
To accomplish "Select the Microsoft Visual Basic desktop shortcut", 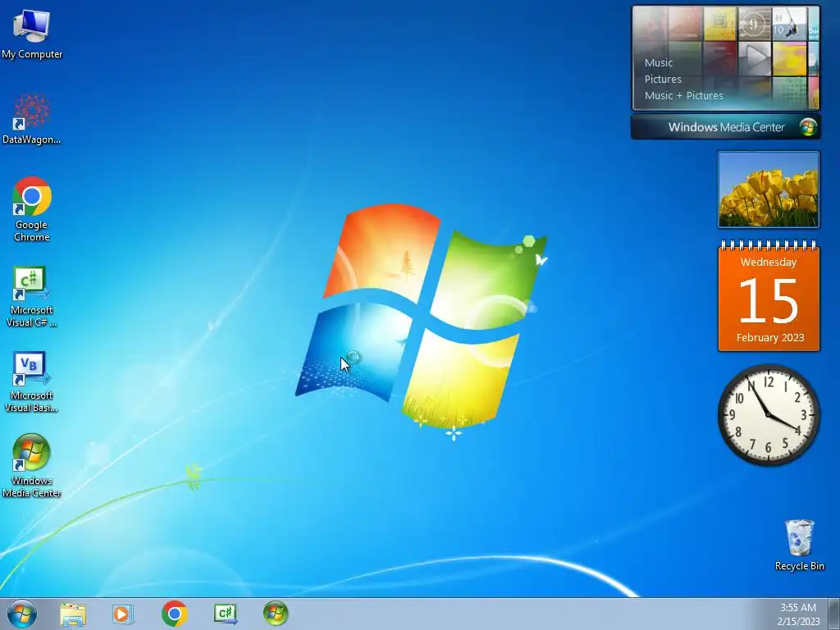I will (x=31, y=381).
